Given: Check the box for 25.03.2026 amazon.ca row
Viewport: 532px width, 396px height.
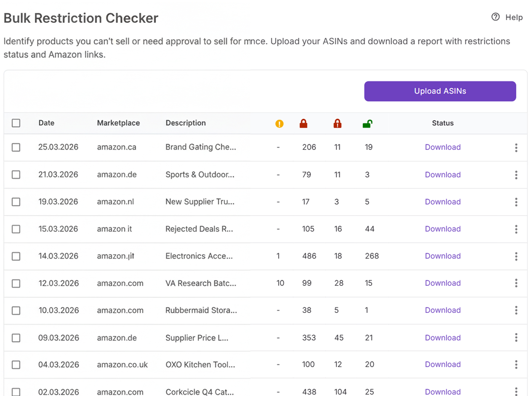Looking at the screenshot, I should (16, 147).
